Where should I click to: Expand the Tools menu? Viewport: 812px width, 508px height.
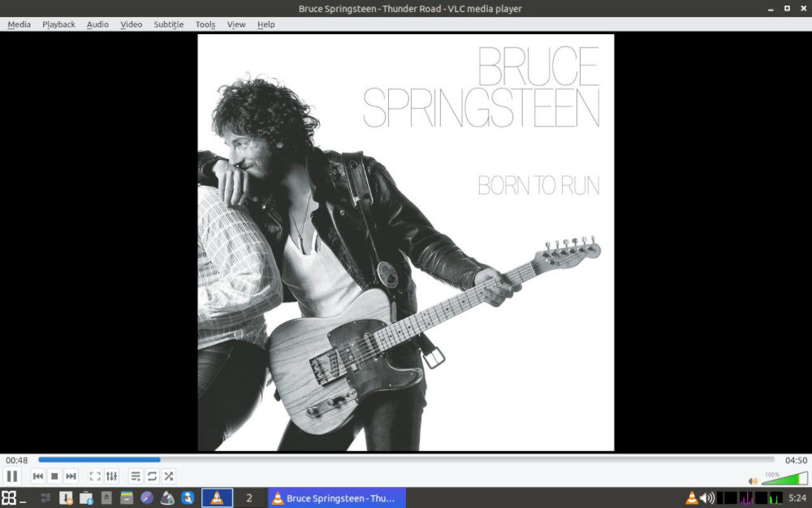[x=205, y=24]
